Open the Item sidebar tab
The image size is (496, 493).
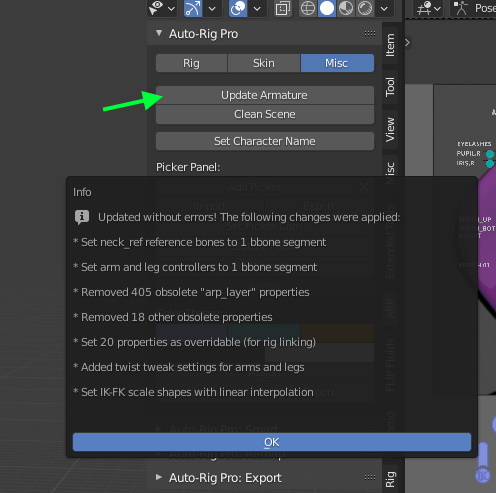[390, 45]
